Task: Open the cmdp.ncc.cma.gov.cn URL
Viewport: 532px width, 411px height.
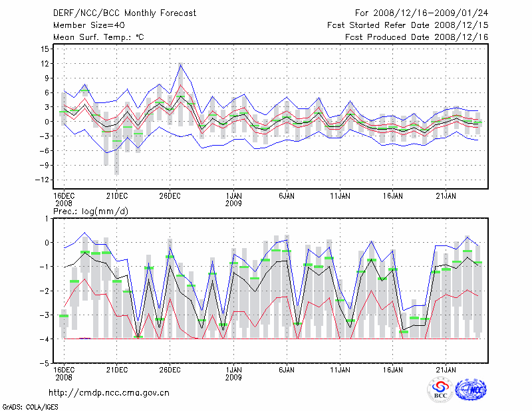Action: [x=109, y=392]
